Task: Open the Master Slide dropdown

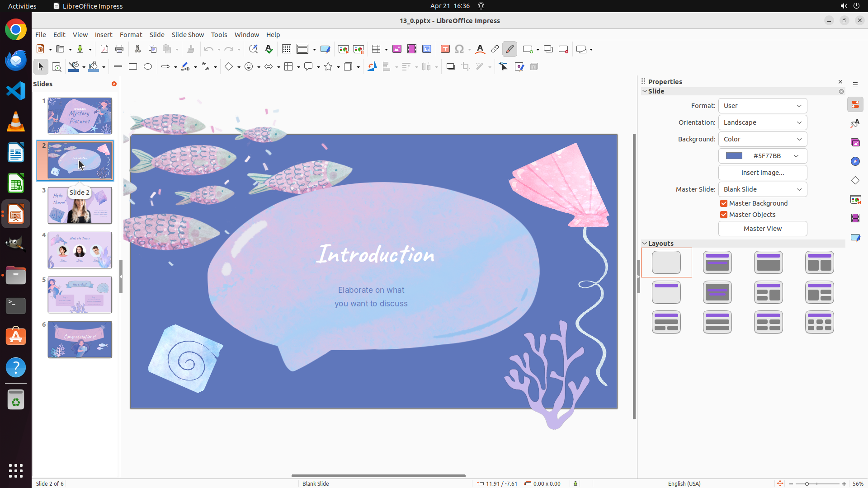Action: tap(762, 190)
